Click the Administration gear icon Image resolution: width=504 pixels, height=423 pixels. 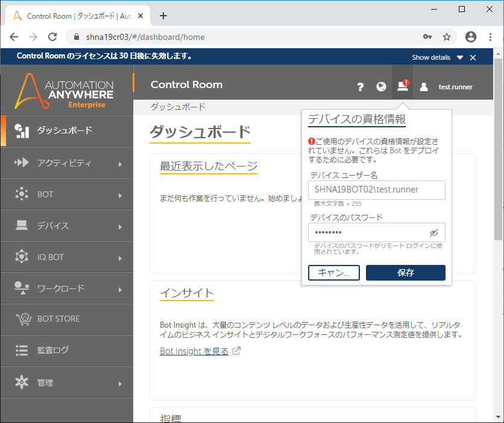coord(22,382)
